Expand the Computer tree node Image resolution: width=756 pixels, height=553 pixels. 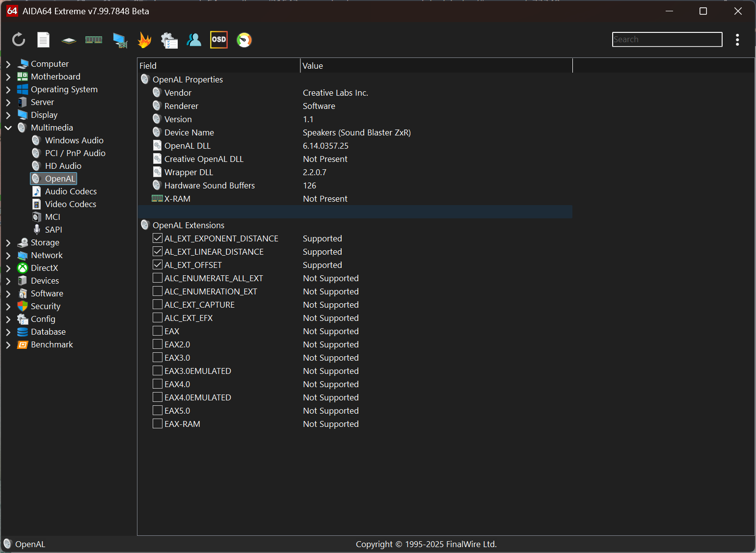click(8, 64)
